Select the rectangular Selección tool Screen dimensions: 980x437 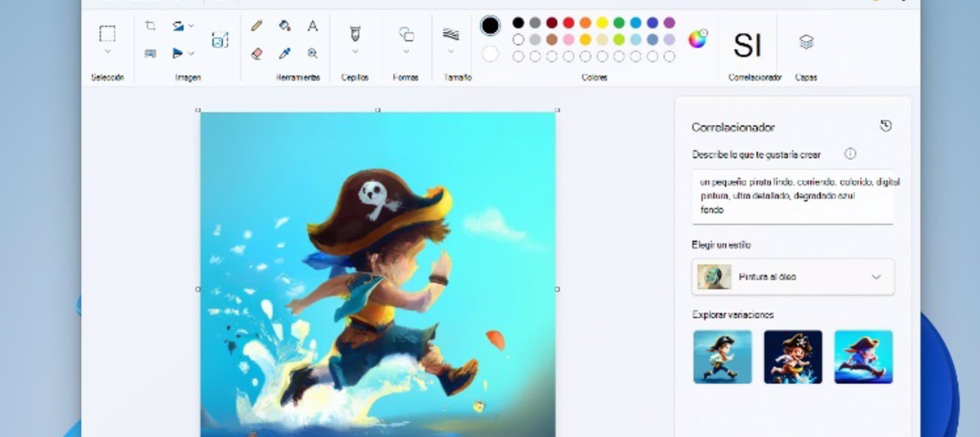(107, 33)
